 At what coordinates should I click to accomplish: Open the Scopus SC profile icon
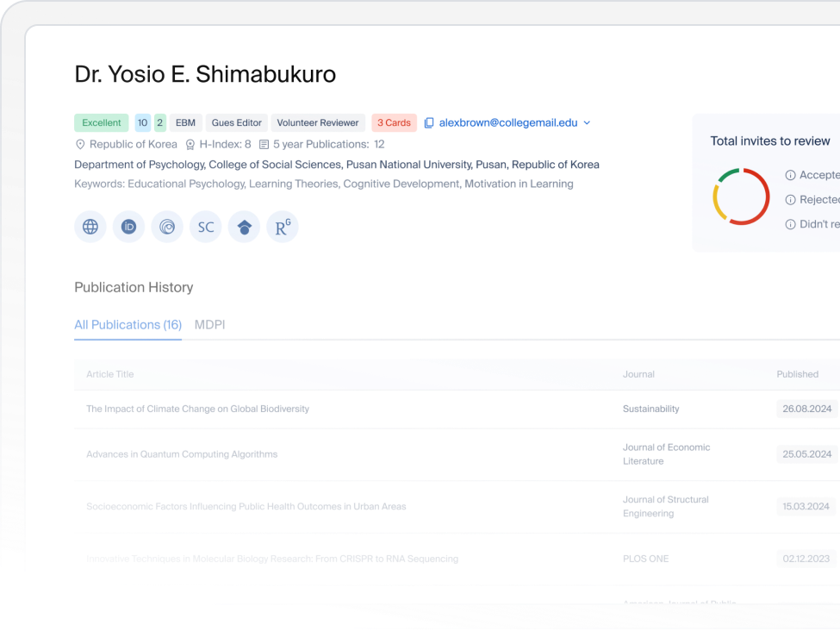pyautogui.click(x=206, y=227)
